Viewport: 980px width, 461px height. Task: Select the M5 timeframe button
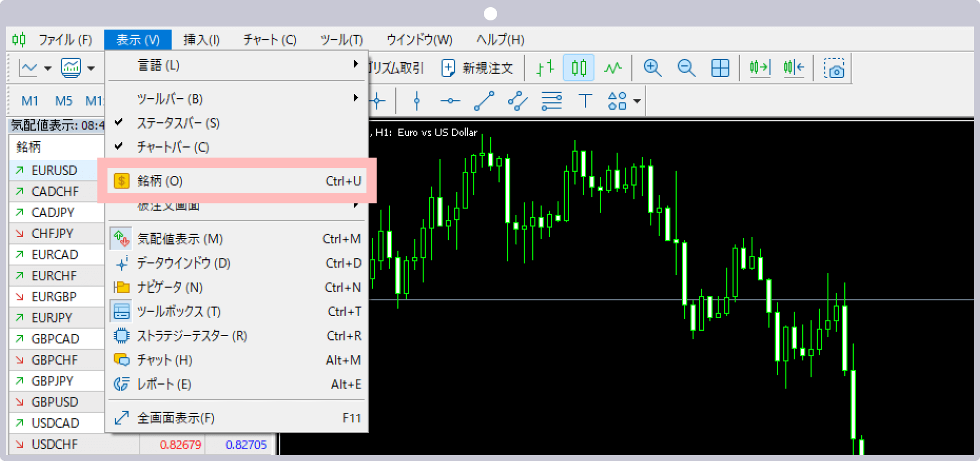64,101
